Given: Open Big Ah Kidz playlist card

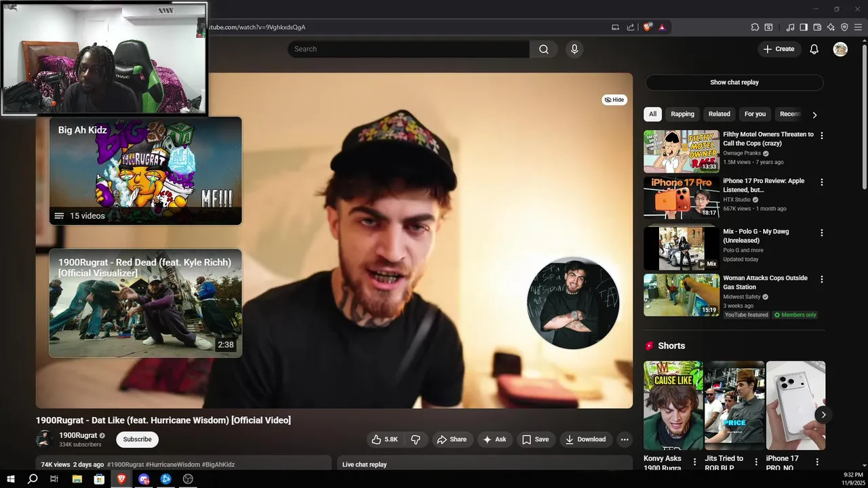Looking at the screenshot, I should click(145, 171).
